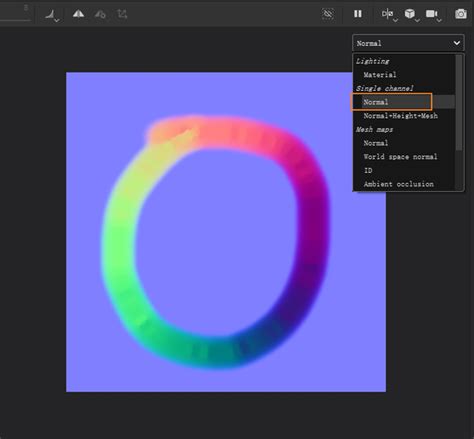Select the ID mesh map option
Viewport: 474px width, 439px height.
(x=368, y=170)
